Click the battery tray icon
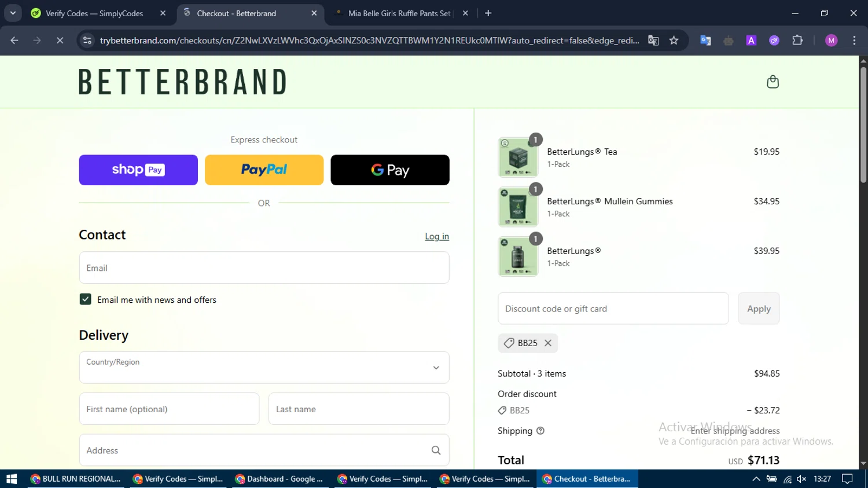 pos(771,479)
